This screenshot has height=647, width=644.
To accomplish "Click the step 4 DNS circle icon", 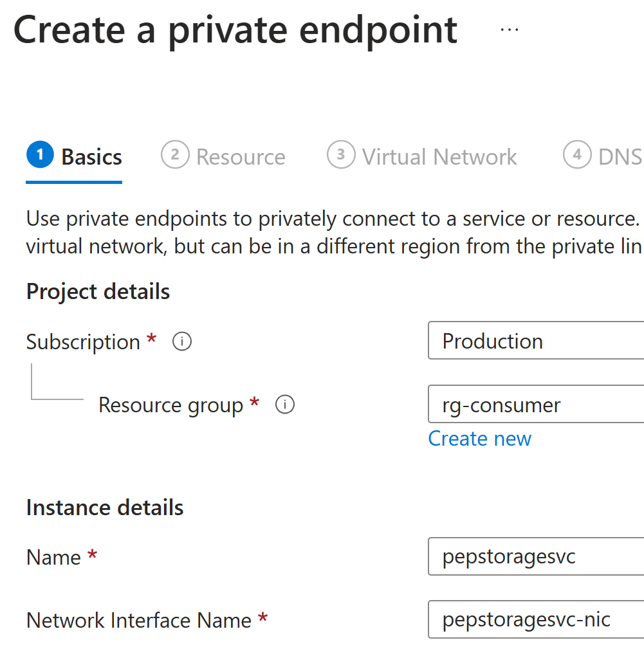I will coord(577,155).
